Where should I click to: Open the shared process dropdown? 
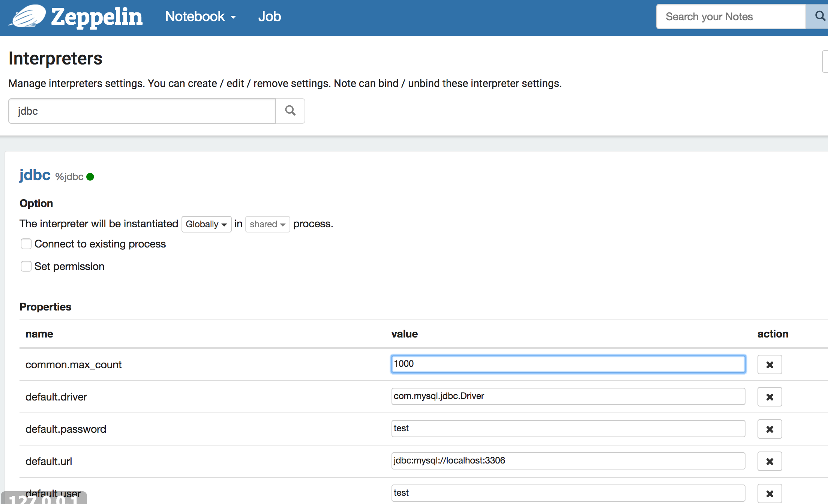(x=267, y=223)
